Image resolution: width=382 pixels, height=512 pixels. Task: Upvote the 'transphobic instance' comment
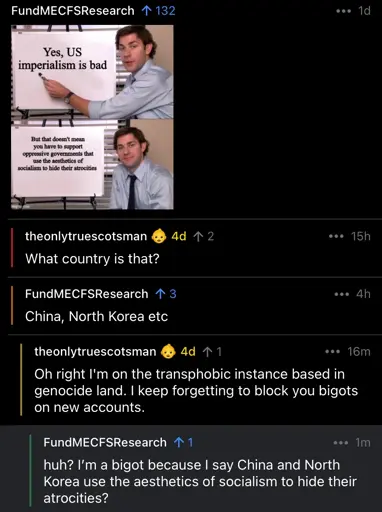click(x=207, y=352)
